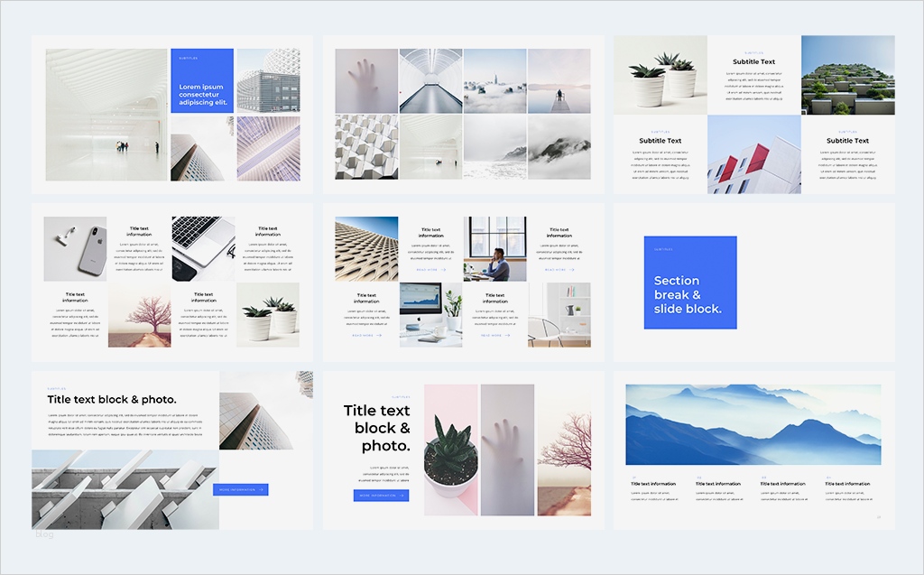Select the man sitting at desk photo
This screenshot has width=924, height=575.
(x=495, y=249)
